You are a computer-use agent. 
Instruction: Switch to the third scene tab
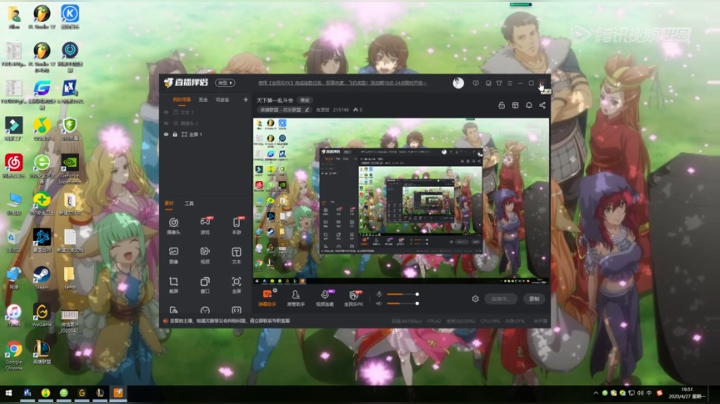(222, 100)
